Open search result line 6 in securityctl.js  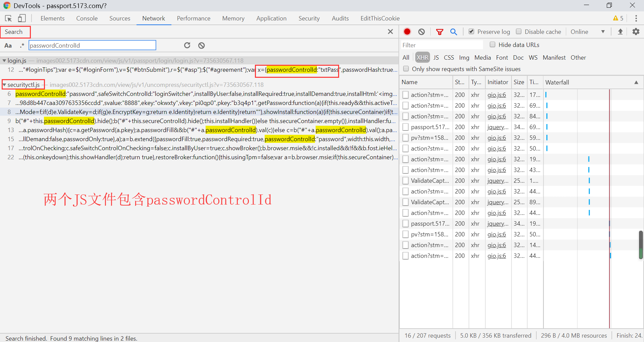click(x=199, y=94)
